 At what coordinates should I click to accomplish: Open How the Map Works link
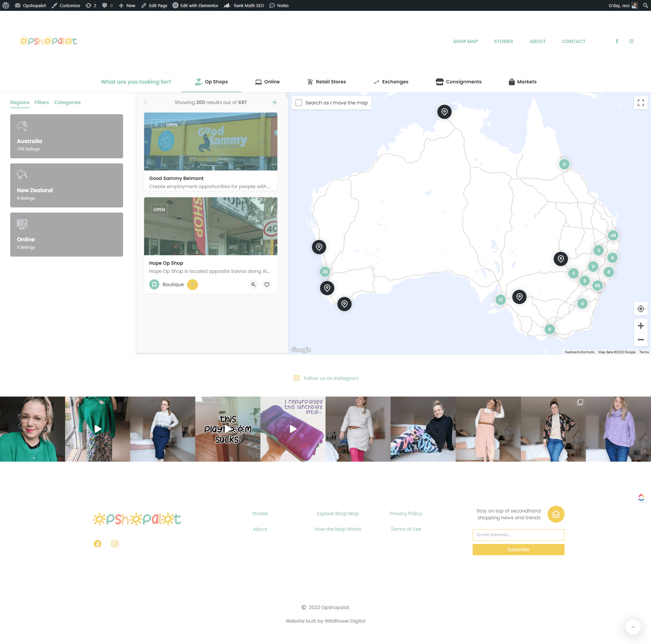(x=338, y=529)
